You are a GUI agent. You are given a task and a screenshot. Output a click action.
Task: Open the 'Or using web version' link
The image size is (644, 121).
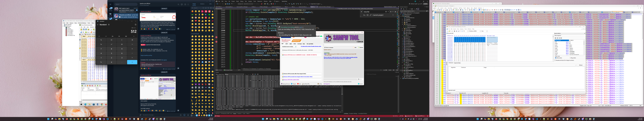click(311, 46)
